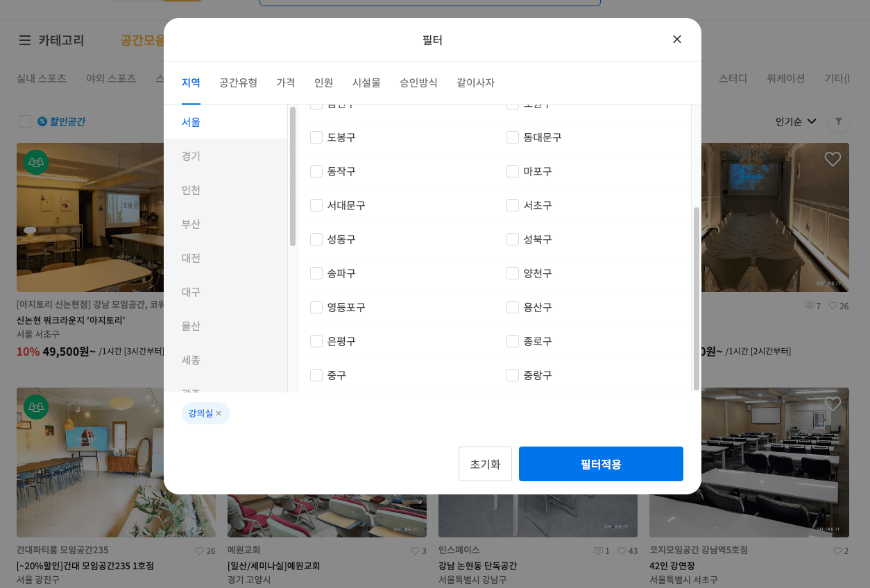The width and height of the screenshot is (870, 588).
Task: Tick the 용산구 checkbox
Action: coord(513,307)
